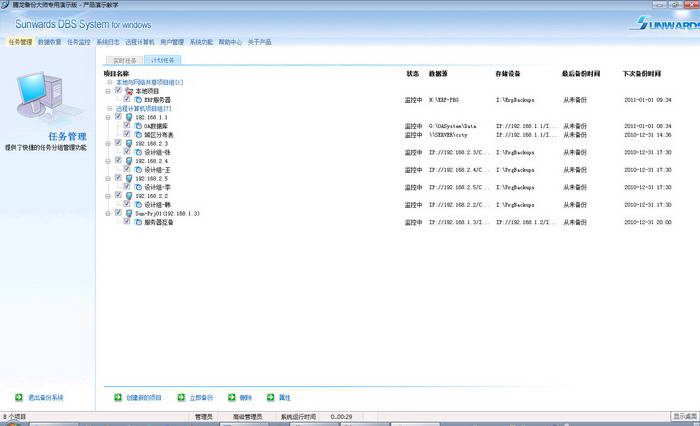This screenshot has height=426, width=700.
Task: Uncheck the 设计组-张 task checkbox
Action: click(x=127, y=151)
